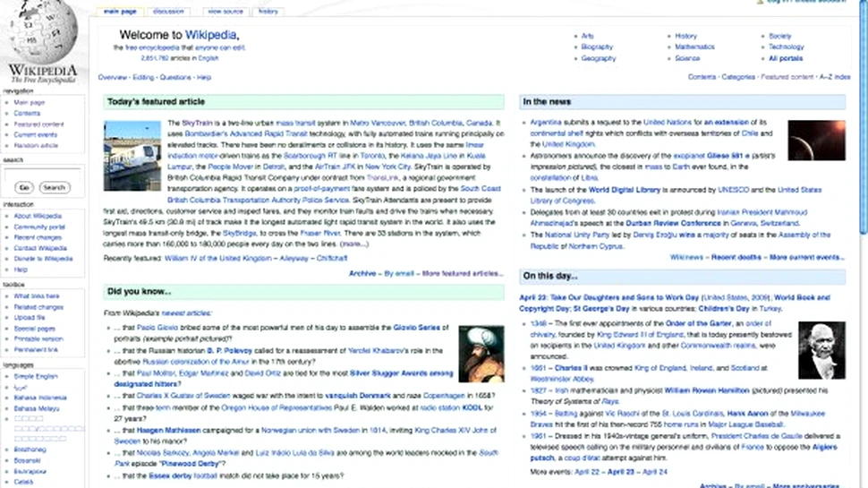This screenshot has width=868, height=488.
Task: Open the Pinewood Derby episode link
Action: coord(190,464)
